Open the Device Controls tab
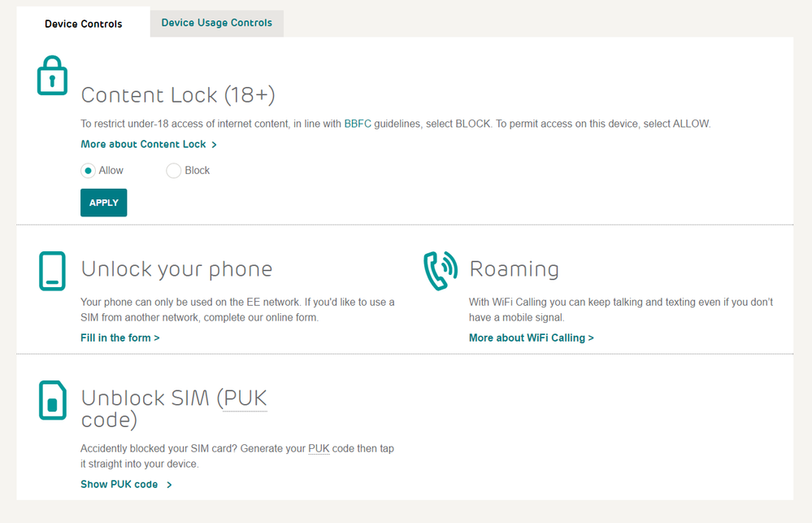 point(83,24)
